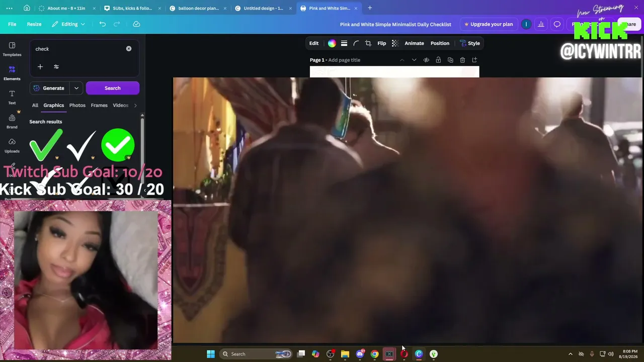Open the Uploads panel
Image resolution: width=644 pixels, height=362 pixels.
[12, 145]
